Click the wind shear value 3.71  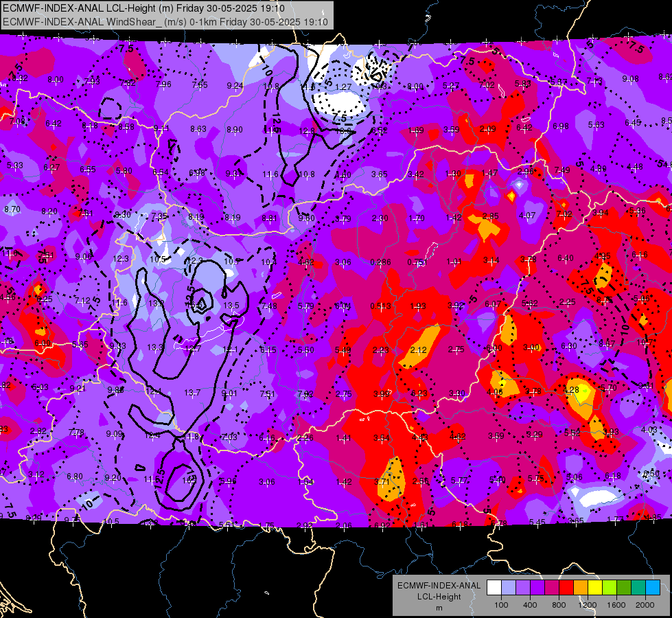tap(382, 482)
